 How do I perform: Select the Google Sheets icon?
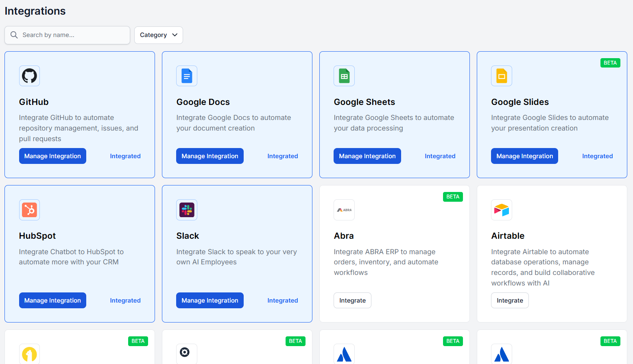344,76
